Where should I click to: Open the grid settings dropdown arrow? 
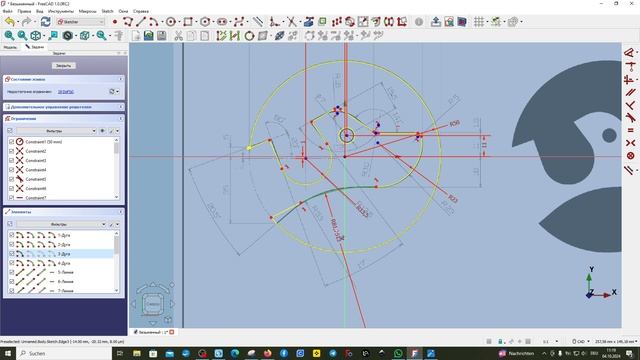click(x=487, y=22)
